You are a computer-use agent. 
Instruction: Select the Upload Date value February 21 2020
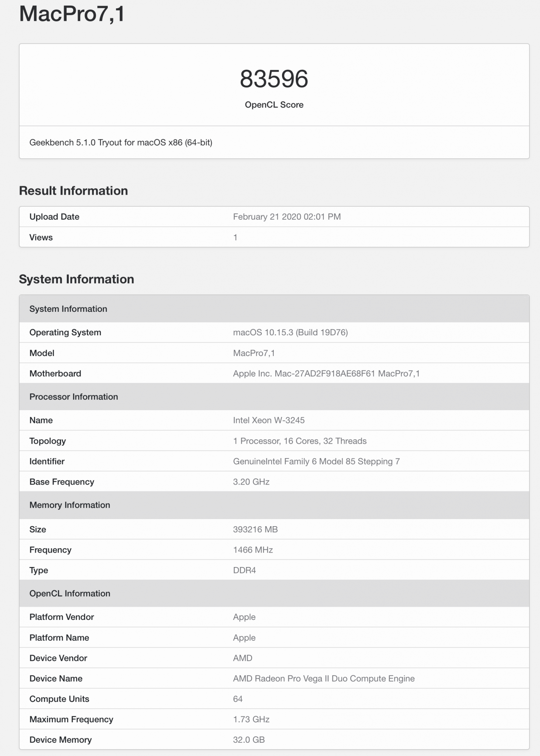click(287, 217)
